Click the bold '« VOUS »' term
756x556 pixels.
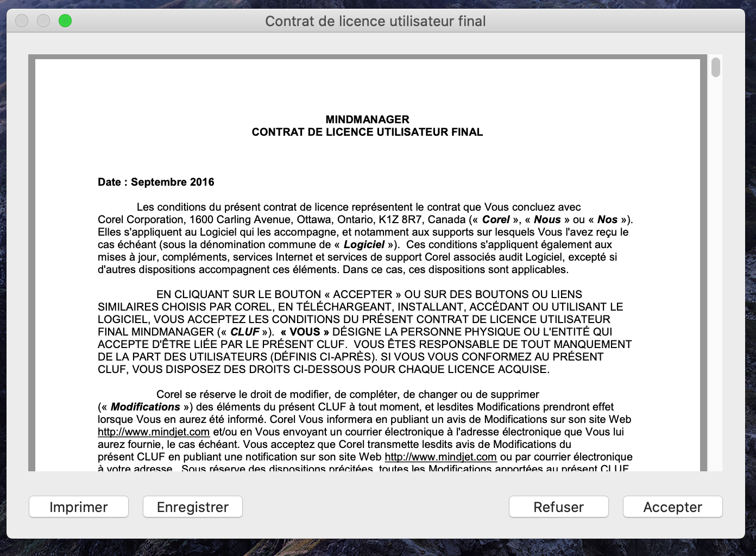click(x=305, y=332)
